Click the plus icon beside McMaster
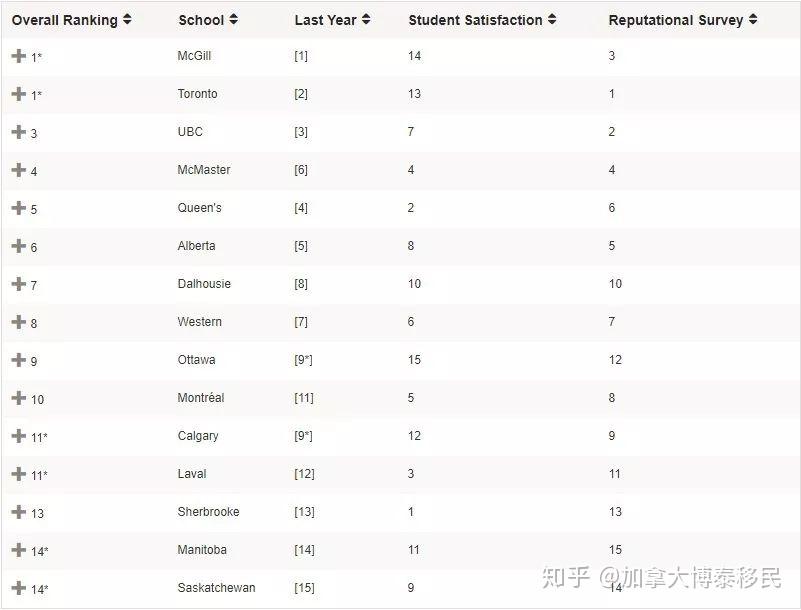The height and width of the screenshot is (610, 801). click(18, 170)
